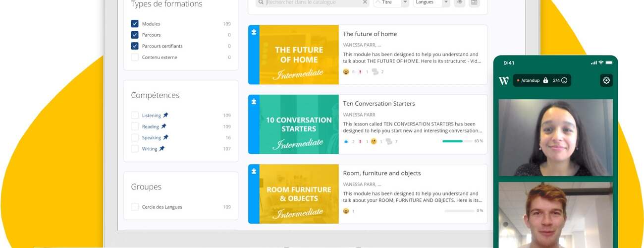Screen dimensions: 644x248
Task: Clear the catalogue search with X icon
Action: click(x=365, y=2)
